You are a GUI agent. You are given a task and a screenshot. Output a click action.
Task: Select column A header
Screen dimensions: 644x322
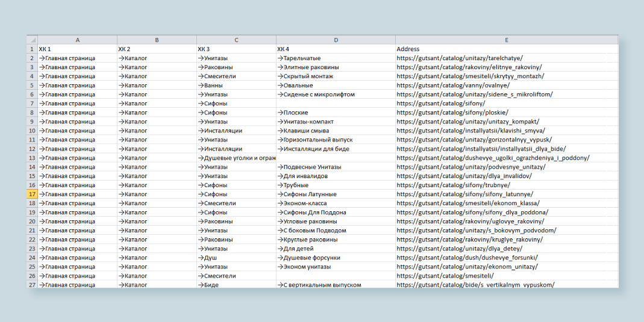78,40
